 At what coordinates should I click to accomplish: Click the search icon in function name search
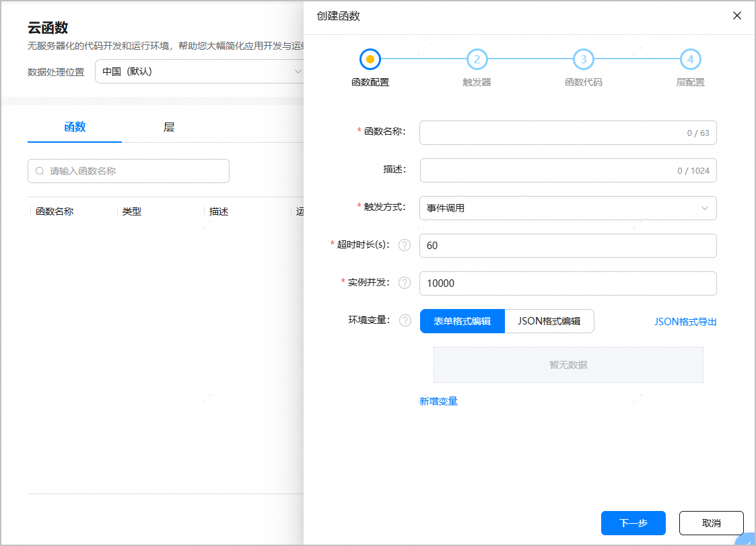tap(40, 171)
